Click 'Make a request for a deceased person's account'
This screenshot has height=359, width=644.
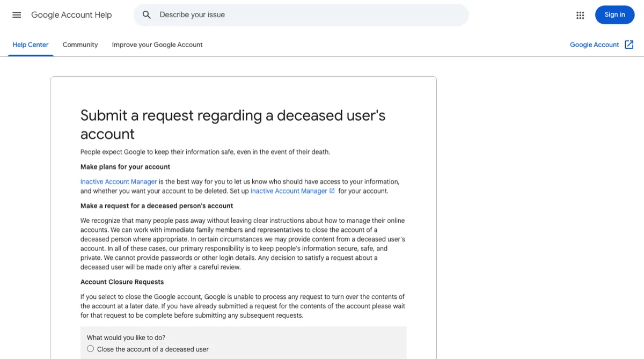point(157,206)
